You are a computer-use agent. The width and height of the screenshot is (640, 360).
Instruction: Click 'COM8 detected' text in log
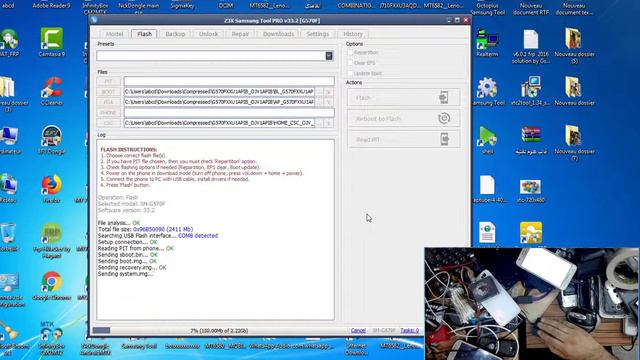pyautogui.click(x=198, y=236)
